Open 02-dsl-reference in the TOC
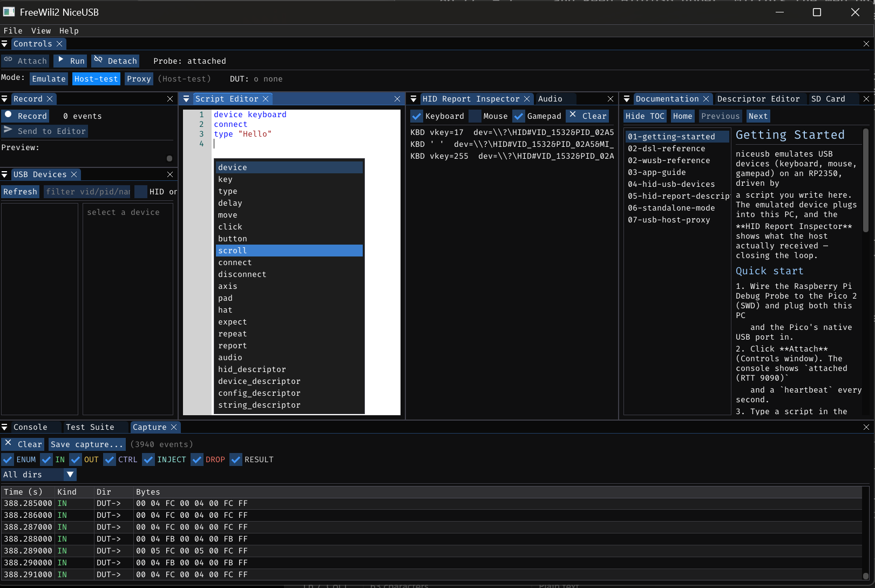Screen dimensions: 875x588 pos(677,148)
